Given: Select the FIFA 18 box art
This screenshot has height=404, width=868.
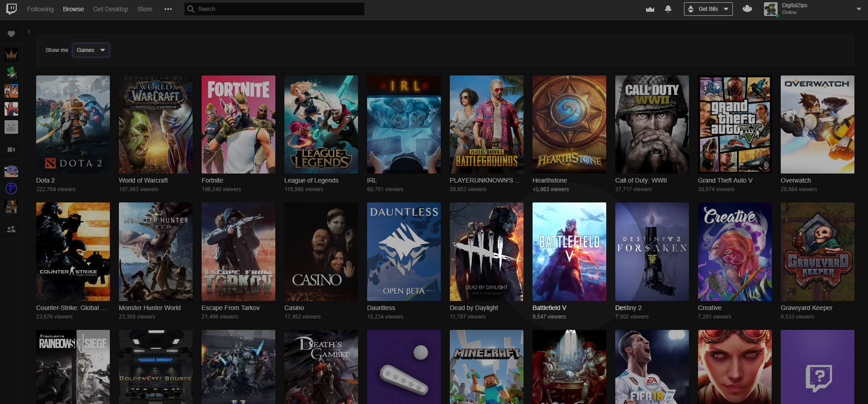Looking at the screenshot, I should click(652, 367).
